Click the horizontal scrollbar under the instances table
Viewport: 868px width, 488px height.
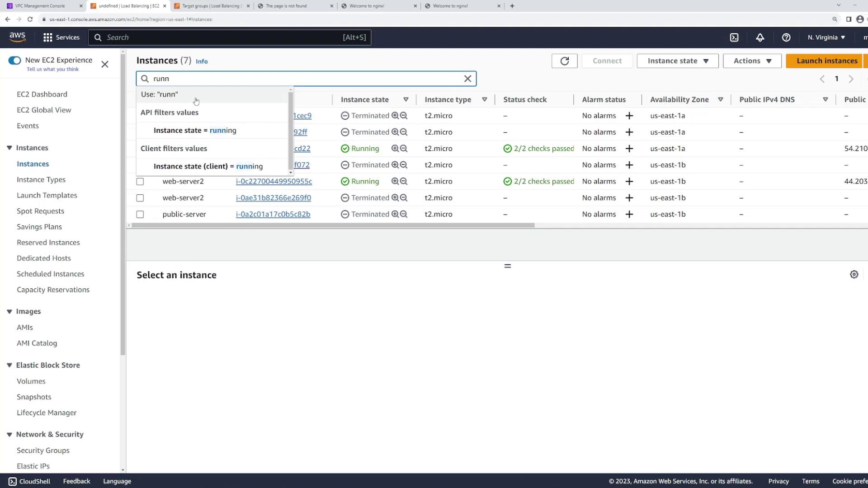[x=333, y=225]
